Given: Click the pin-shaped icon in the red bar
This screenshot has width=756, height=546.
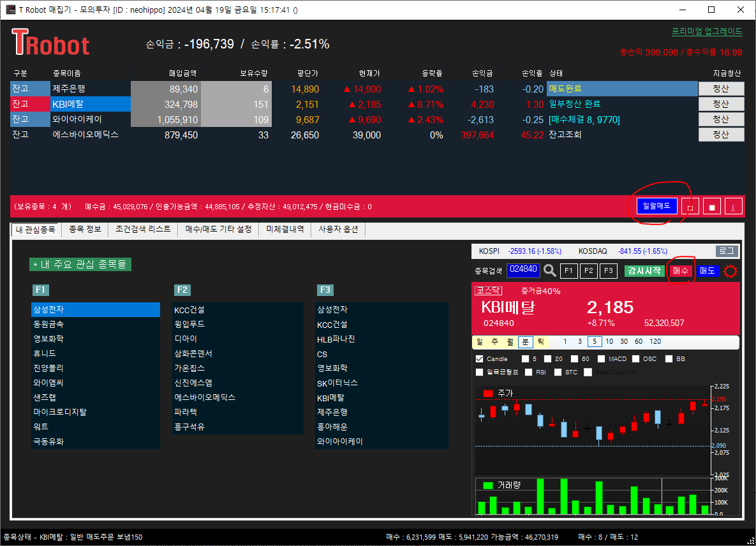Looking at the screenshot, I should point(733,207).
